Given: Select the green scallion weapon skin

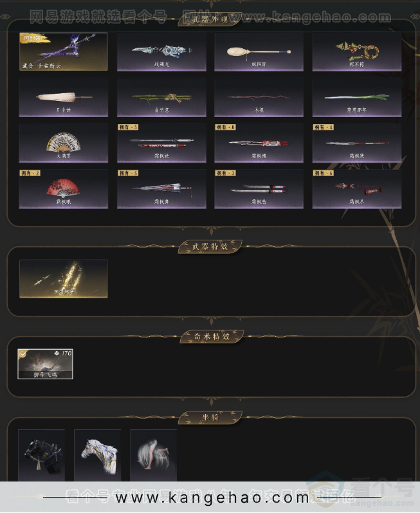Looking at the screenshot, I should [x=357, y=98].
